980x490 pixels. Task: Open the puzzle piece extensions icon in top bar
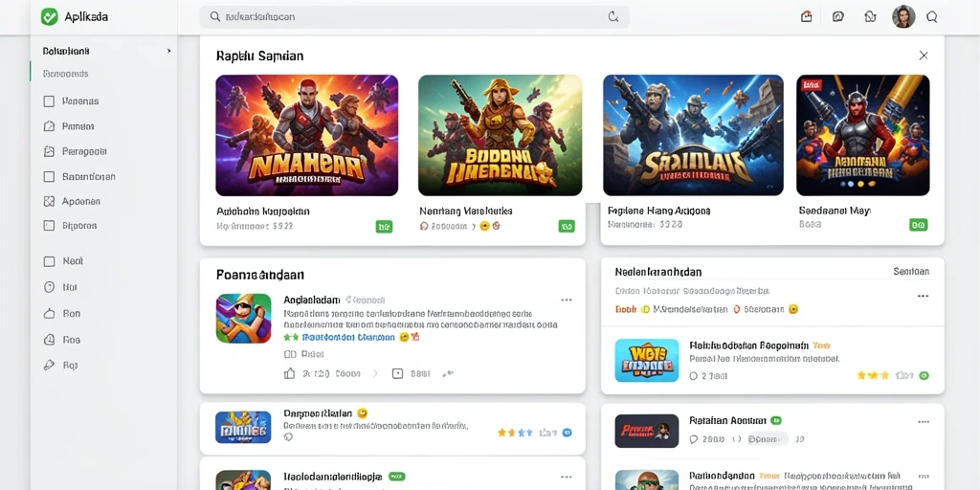pyautogui.click(x=870, y=17)
